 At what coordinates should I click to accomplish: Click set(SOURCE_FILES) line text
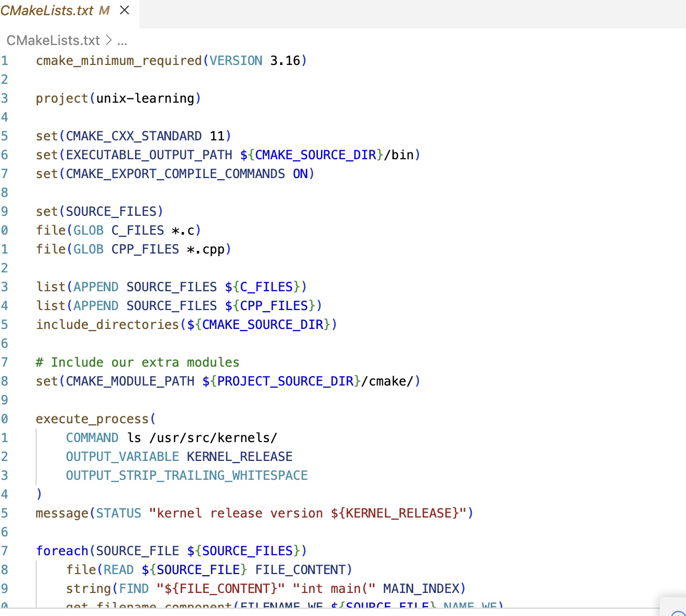pyautogui.click(x=99, y=212)
